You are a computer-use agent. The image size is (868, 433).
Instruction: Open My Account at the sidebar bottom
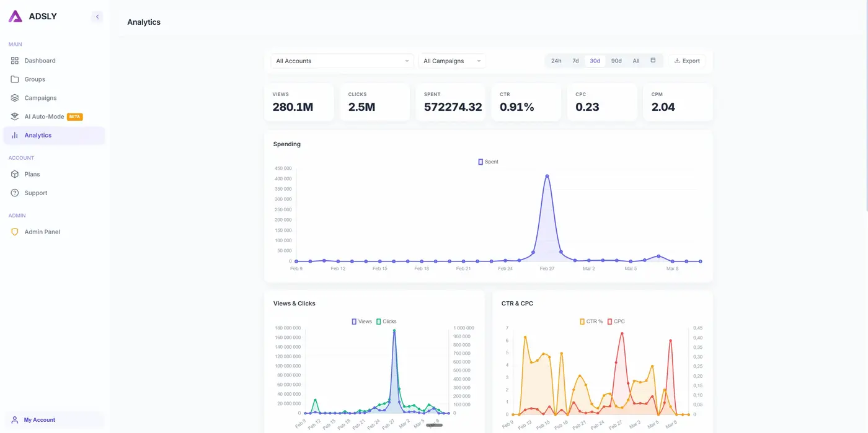tap(37, 419)
